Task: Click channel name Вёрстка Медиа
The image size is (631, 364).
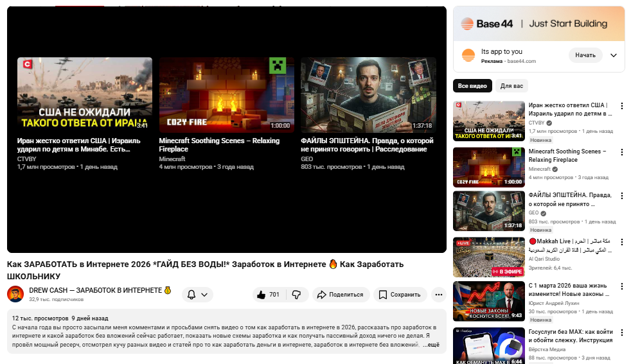Action: pos(547,349)
